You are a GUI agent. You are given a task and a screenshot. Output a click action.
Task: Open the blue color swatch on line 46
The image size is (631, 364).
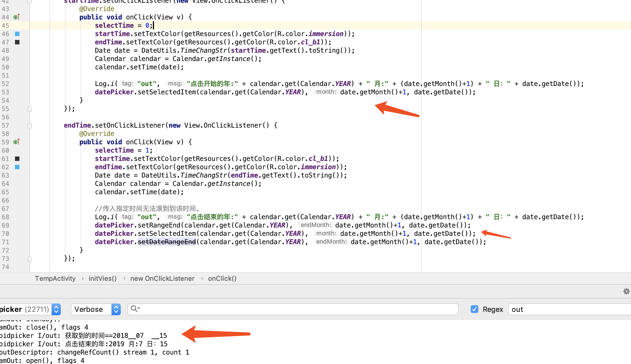tap(17, 34)
